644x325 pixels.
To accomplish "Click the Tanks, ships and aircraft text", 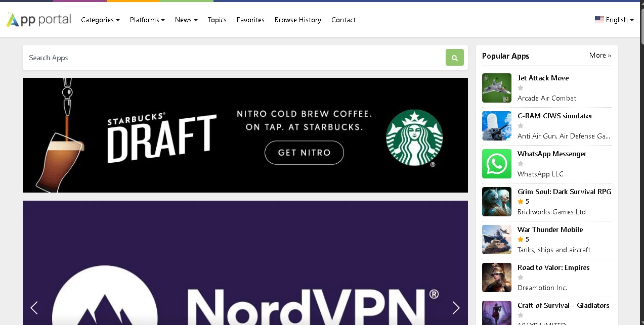I will 554,250.
